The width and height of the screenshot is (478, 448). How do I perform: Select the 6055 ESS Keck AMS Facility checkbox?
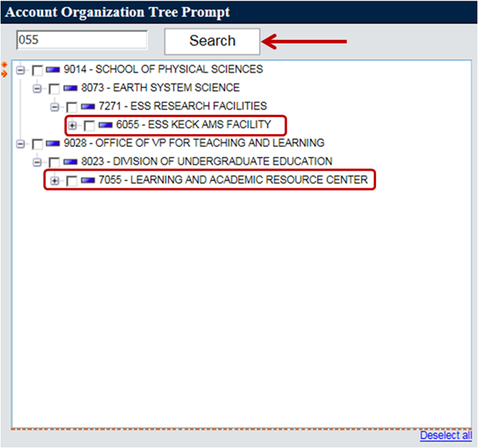[x=90, y=126]
